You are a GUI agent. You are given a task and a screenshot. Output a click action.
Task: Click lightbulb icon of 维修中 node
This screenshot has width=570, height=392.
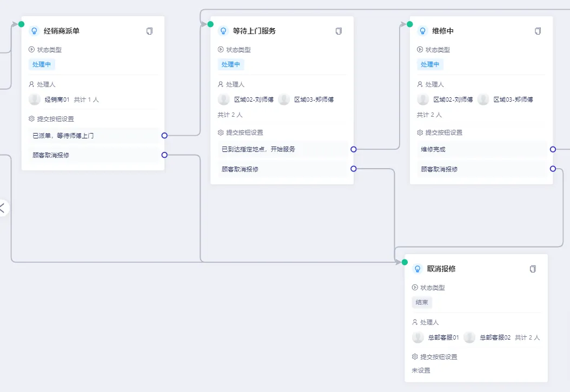[422, 31]
